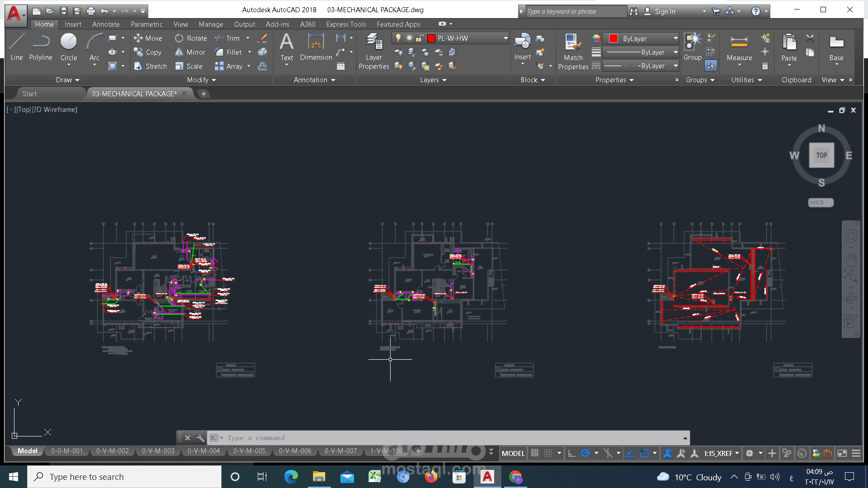The image size is (868, 488).
Task: Expand the Annotation panel
Action: click(x=315, y=80)
